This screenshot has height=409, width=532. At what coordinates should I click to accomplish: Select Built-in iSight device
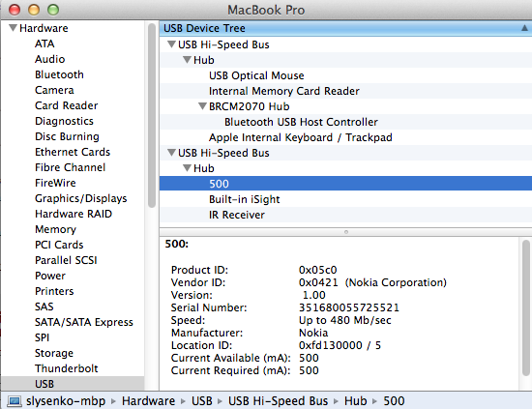pos(245,199)
